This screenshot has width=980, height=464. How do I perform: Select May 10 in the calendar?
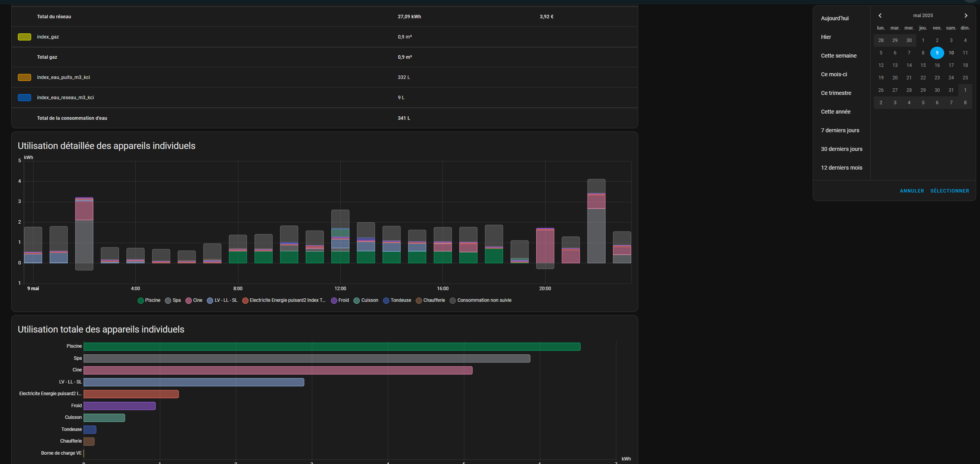(951, 53)
